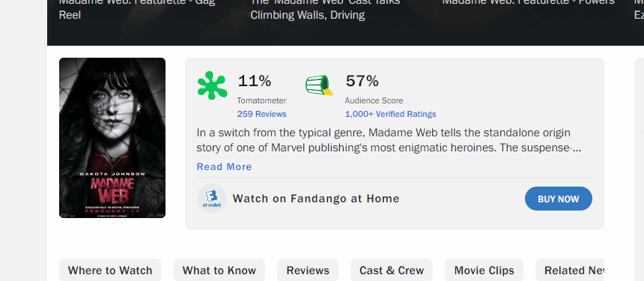Jump to What to Know section
Image resolution: width=644 pixels, height=281 pixels.
(219, 271)
